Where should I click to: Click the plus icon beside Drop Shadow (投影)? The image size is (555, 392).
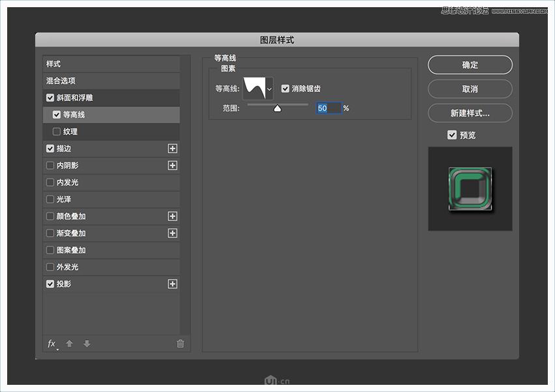click(x=173, y=284)
